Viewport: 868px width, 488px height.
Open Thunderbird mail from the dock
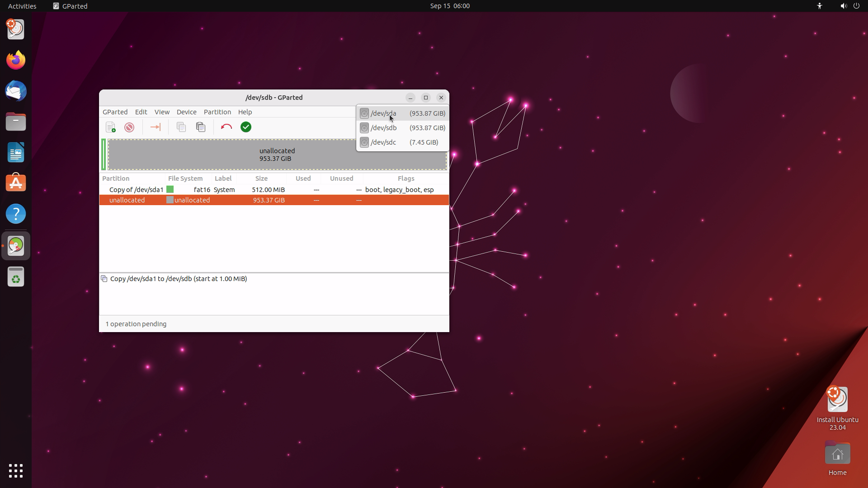16,91
